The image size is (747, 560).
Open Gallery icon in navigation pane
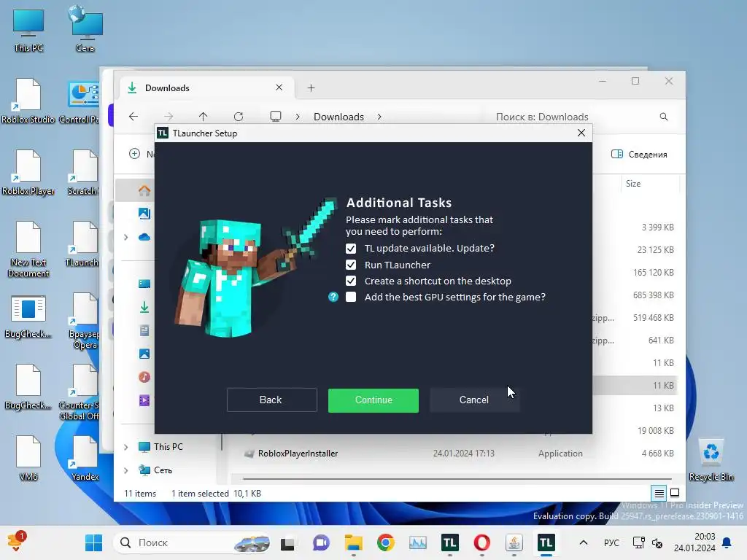pyautogui.click(x=144, y=214)
